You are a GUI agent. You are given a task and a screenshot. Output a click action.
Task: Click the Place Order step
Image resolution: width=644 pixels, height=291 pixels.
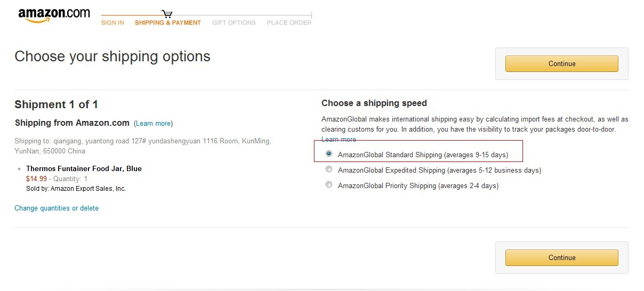pos(289,23)
